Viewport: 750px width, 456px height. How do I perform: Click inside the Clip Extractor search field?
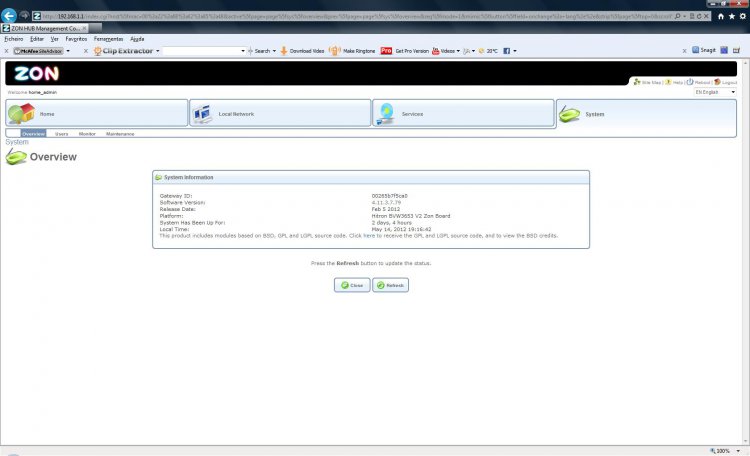[x=201, y=51]
